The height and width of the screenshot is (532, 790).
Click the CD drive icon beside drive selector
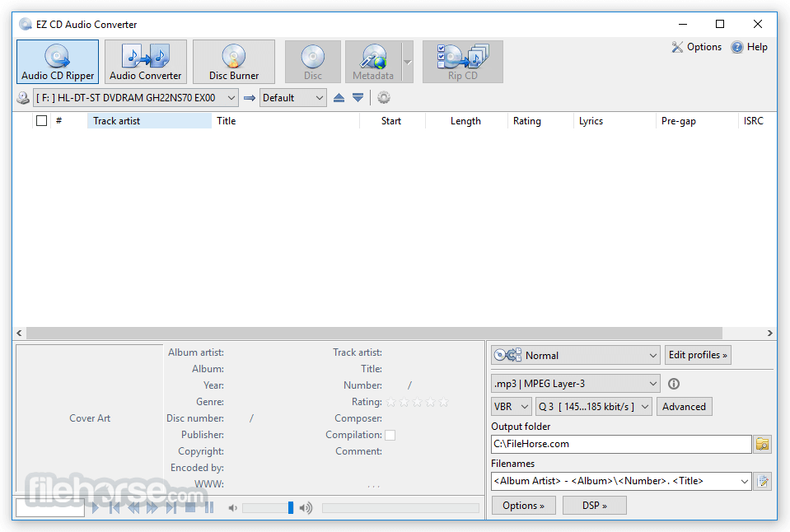pos(23,98)
